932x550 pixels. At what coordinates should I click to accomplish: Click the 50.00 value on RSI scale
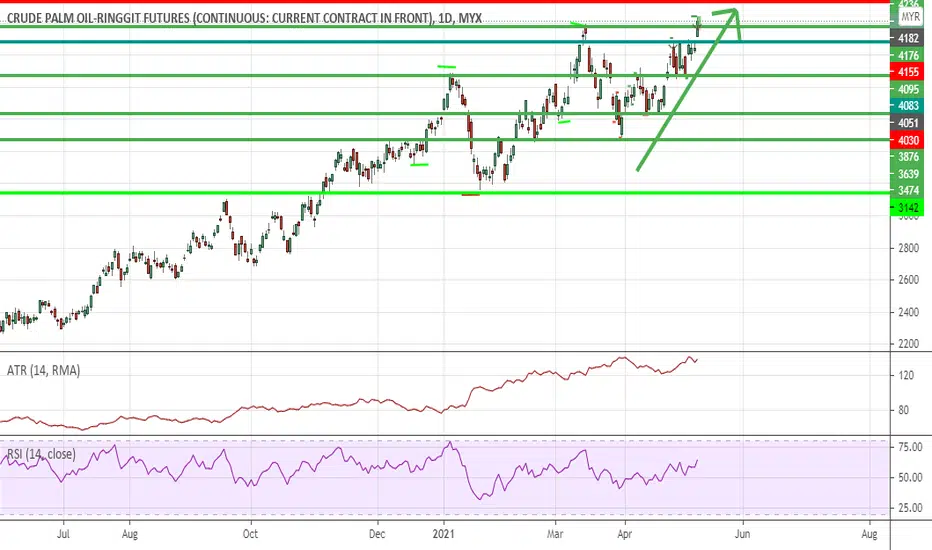[x=910, y=477]
